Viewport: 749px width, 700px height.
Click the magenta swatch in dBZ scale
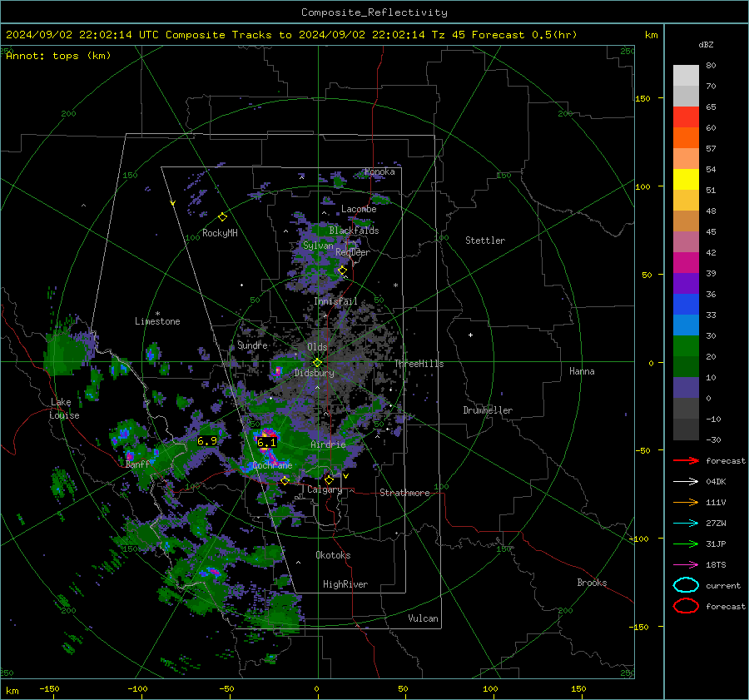(686, 262)
